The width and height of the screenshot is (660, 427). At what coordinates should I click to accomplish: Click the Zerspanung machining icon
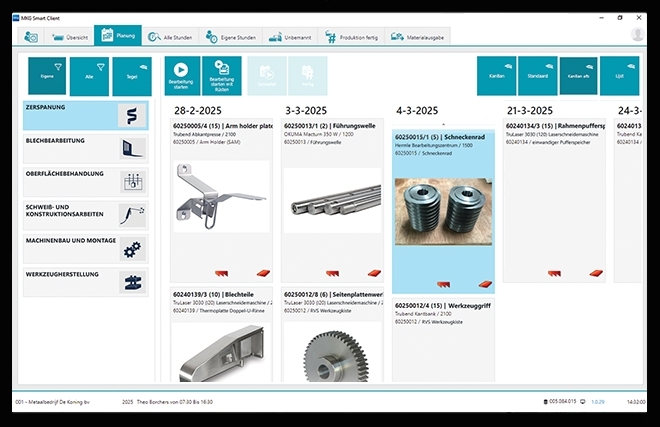[131, 115]
